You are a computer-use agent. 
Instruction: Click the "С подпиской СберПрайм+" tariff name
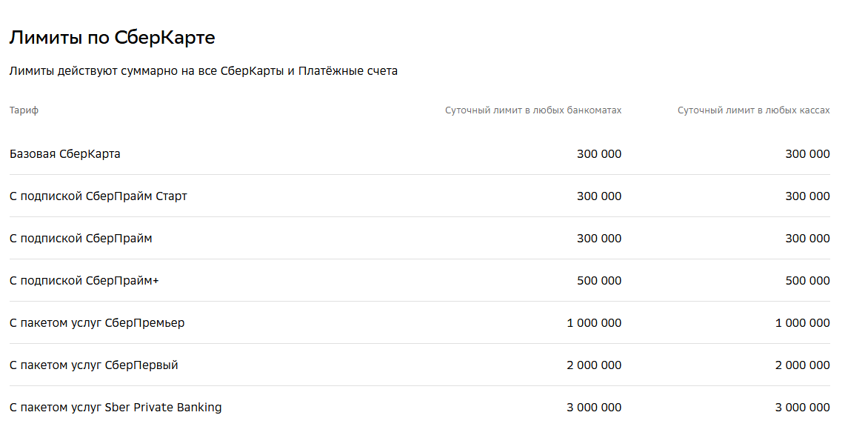pos(84,281)
